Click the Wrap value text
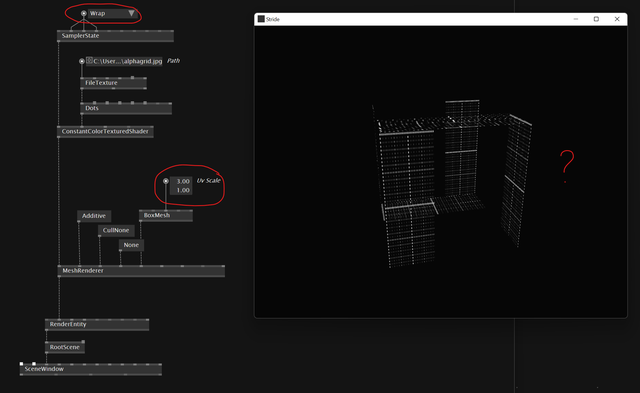The image size is (640, 393). (98, 13)
